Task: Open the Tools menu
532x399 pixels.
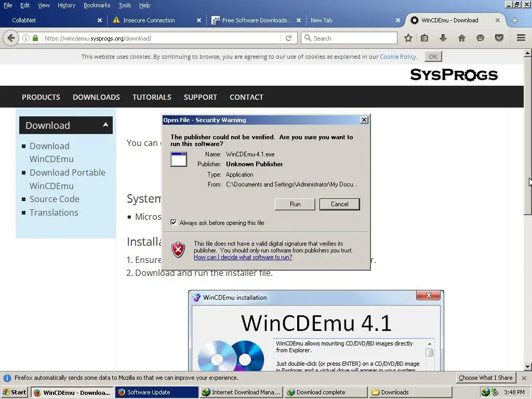Action: point(125,5)
